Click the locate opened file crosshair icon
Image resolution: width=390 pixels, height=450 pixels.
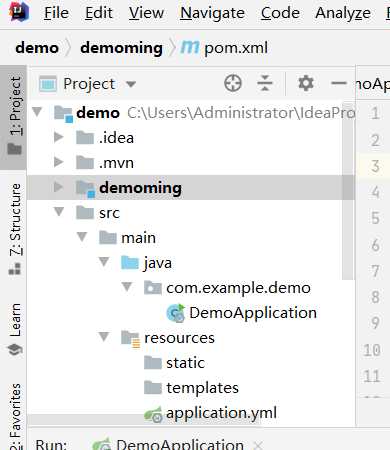[233, 83]
